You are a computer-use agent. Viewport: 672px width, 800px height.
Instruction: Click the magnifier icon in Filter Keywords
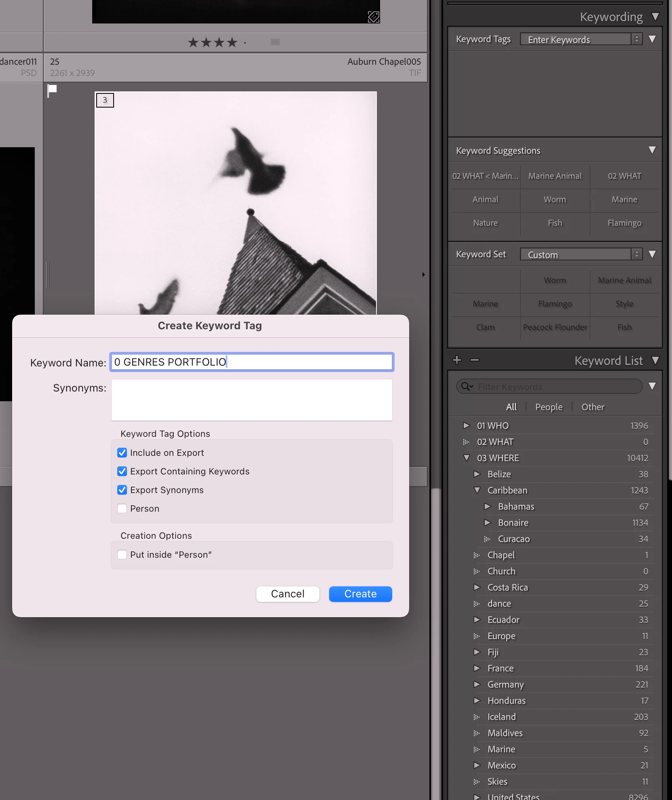pyautogui.click(x=467, y=386)
